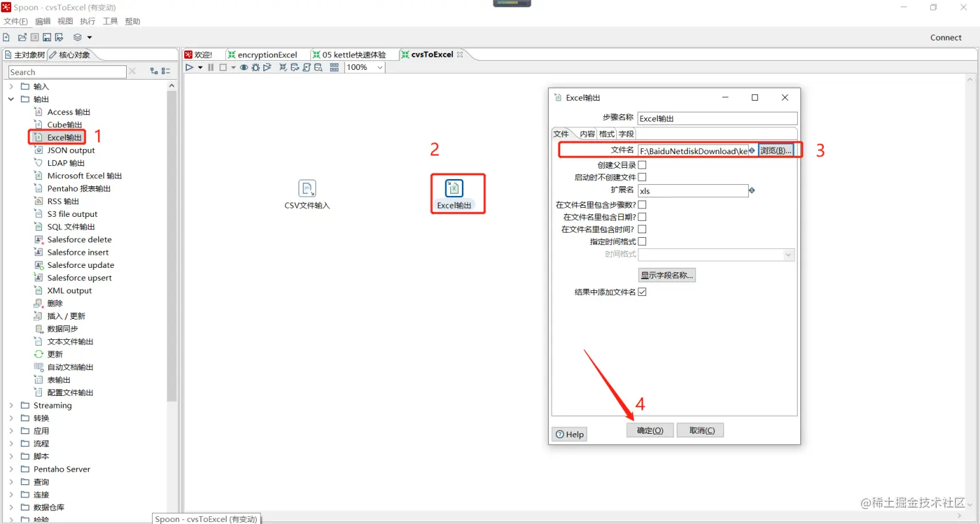Open the 100% zoom dropdown
Viewport: 980px width, 524px height.
tap(380, 67)
